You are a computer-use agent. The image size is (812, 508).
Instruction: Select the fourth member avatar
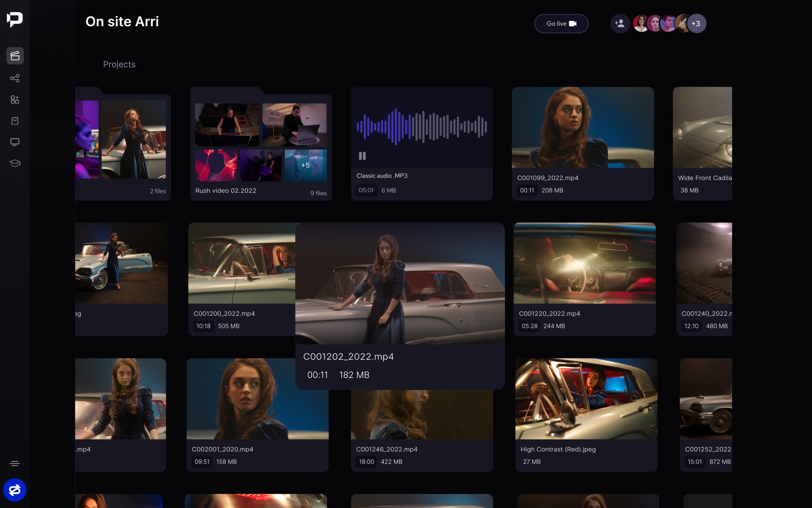[x=682, y=23]
